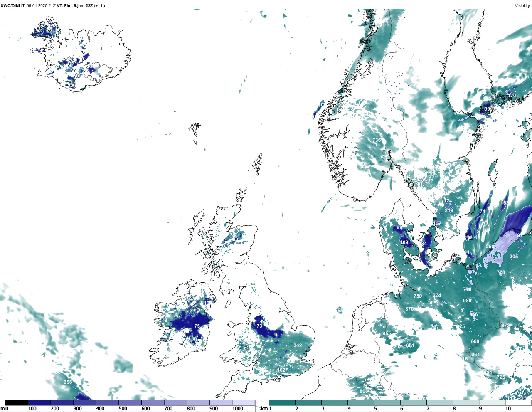The width and height of the screenshot is (532, 412).
Task: Click the '258' value in the southern Baltic
Action: (490, 247)
